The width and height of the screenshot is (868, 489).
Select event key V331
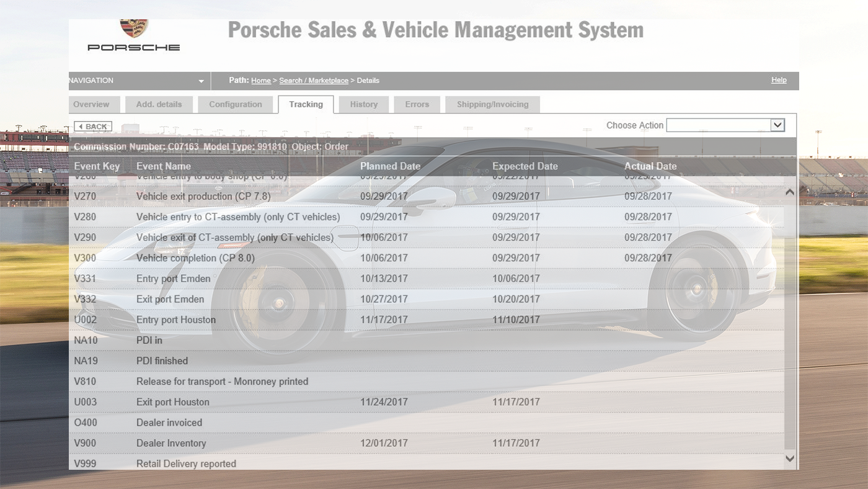(85, 279)
